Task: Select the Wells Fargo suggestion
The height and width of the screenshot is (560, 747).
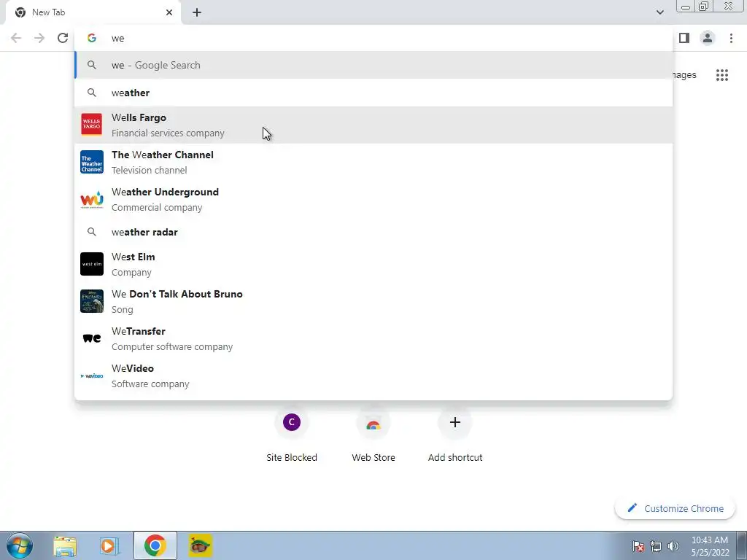Action: [373, 125]
